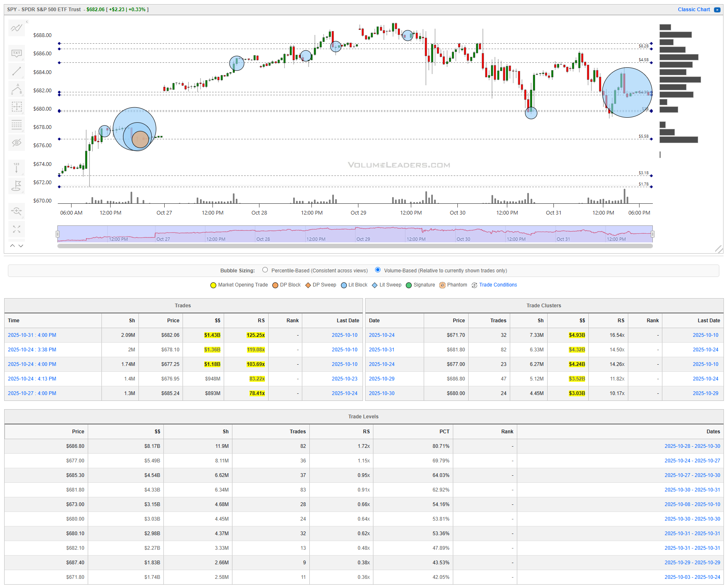This screenshot has width=726, height=588.
Task: Collapse the drawing toolbar with the small chevron
Action: click(27, 22)
